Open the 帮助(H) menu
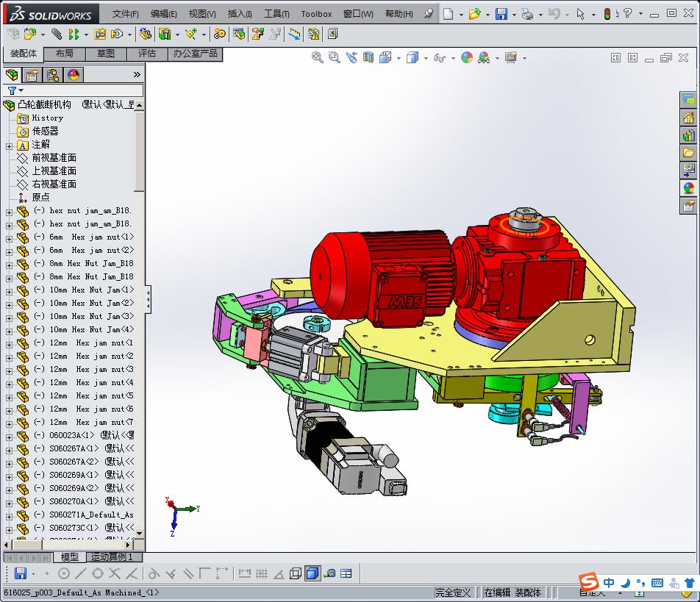 pos(399,14)
